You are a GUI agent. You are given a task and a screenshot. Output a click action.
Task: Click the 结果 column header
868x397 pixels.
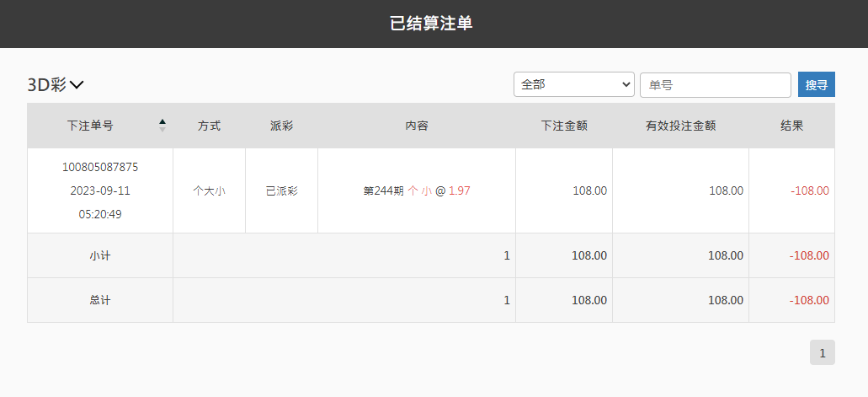(791, 126)
